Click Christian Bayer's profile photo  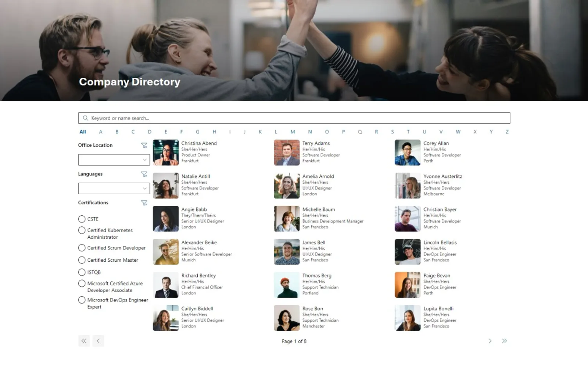pyautogui.click(x=408, y=219)
